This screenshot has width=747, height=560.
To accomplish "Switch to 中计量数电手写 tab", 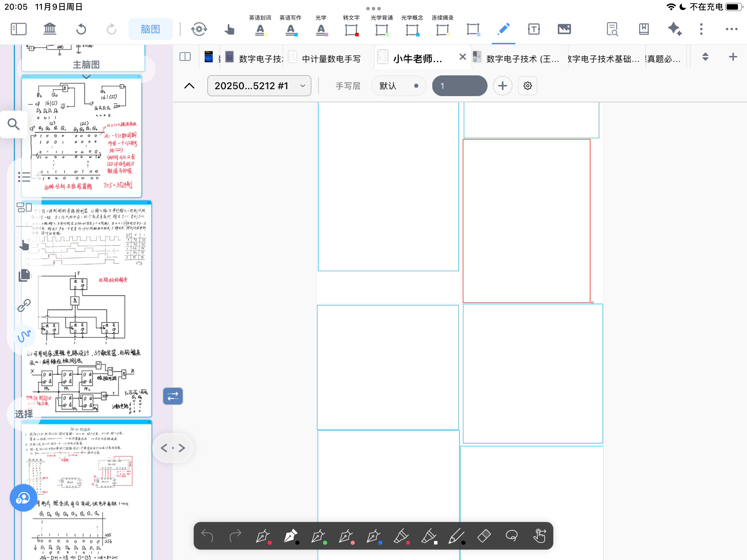I will point(330,59).
